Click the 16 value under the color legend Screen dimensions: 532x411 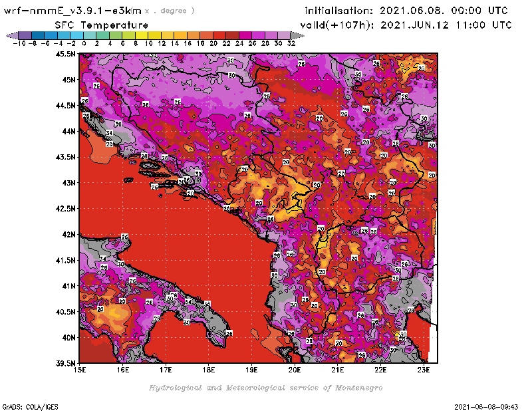pyautogui.click(x=188, y=43)
